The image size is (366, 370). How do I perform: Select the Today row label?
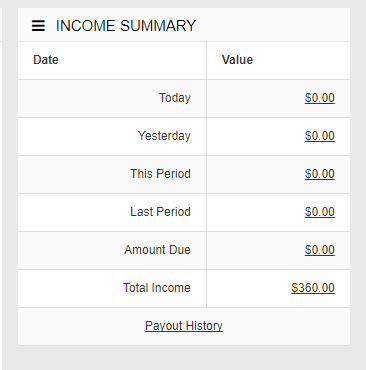coord(175,98)
